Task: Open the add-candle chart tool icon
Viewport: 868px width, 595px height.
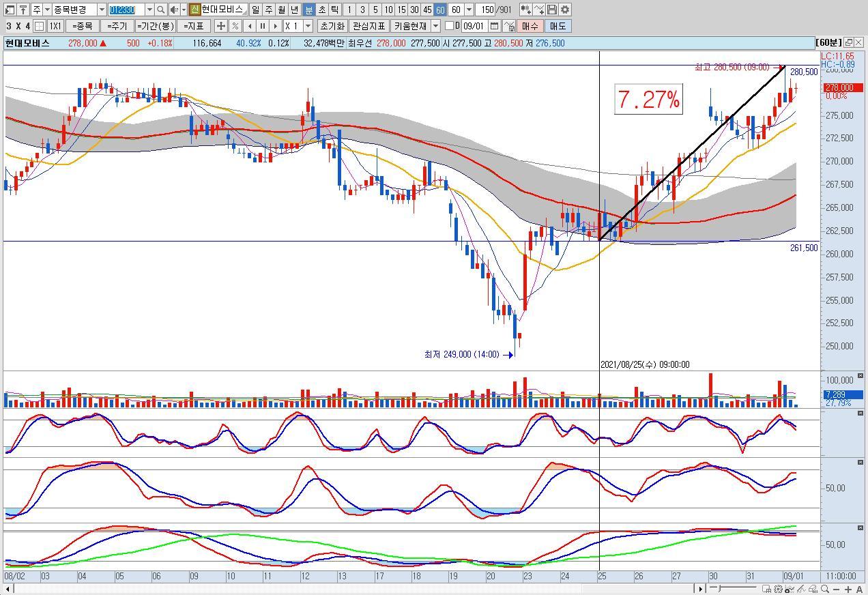Action: (x=525, y=10)
